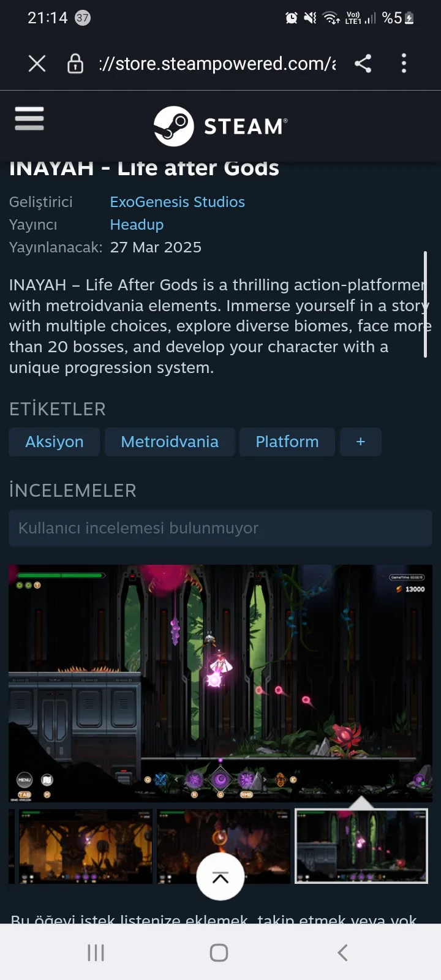441x980 pixels.
Task: Open the browser three-dot menu
Action: point(404,64)
